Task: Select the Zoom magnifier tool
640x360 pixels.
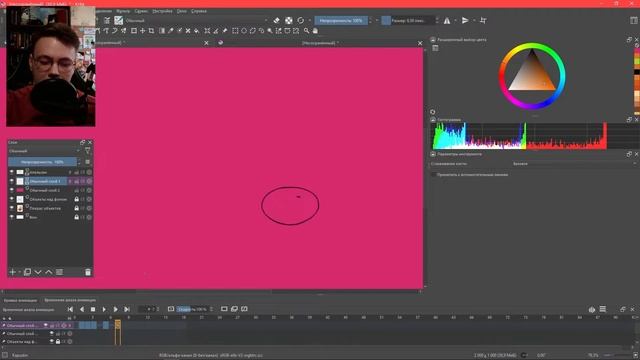Action: pyautogui.click(x=307, y=31)
